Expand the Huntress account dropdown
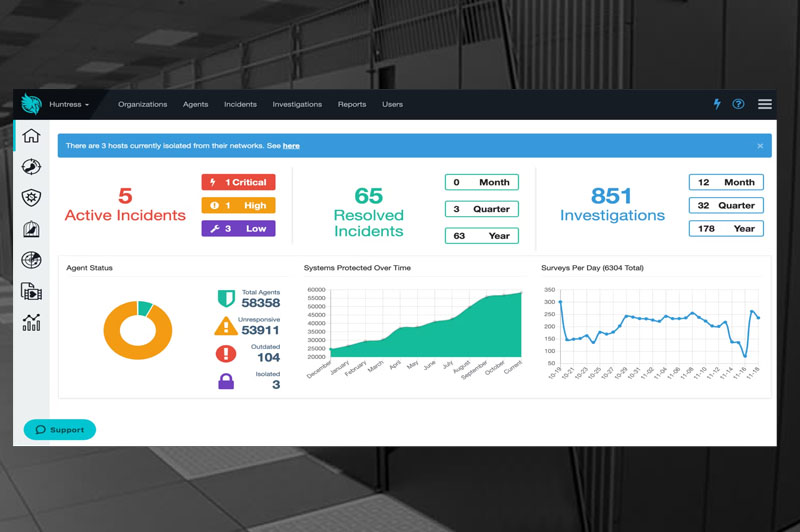The width and height of the screenshot is (800, 532). coord(69,104)
